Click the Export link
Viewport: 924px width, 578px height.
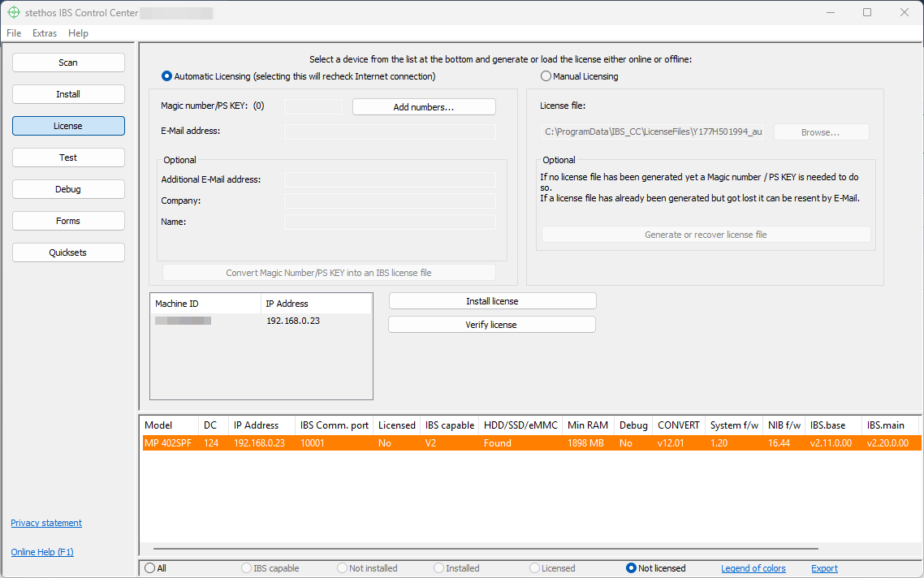[x=824, y=568]
